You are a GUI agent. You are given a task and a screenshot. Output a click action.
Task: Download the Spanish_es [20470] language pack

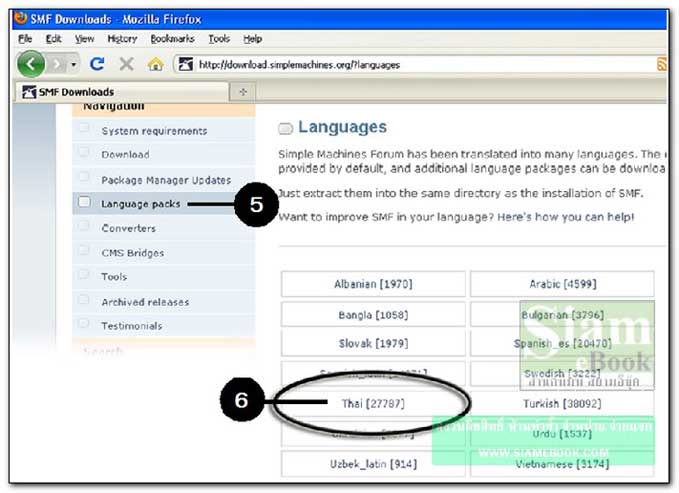[563, 344]
